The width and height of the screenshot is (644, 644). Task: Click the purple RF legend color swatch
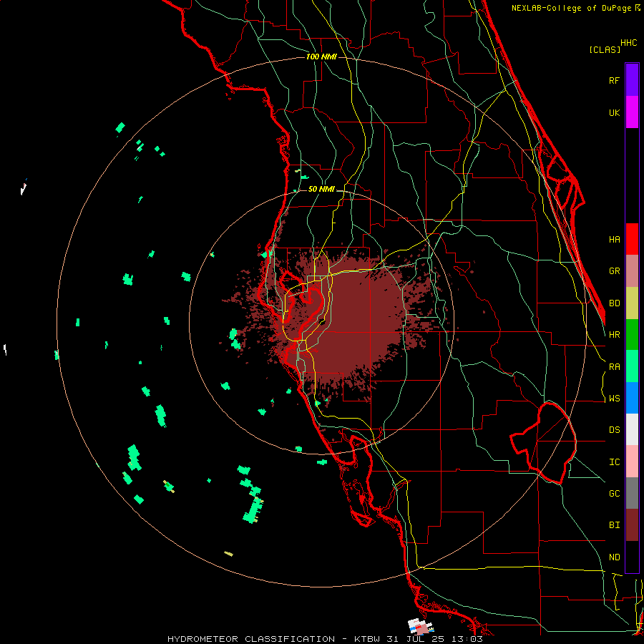[632, 80]
